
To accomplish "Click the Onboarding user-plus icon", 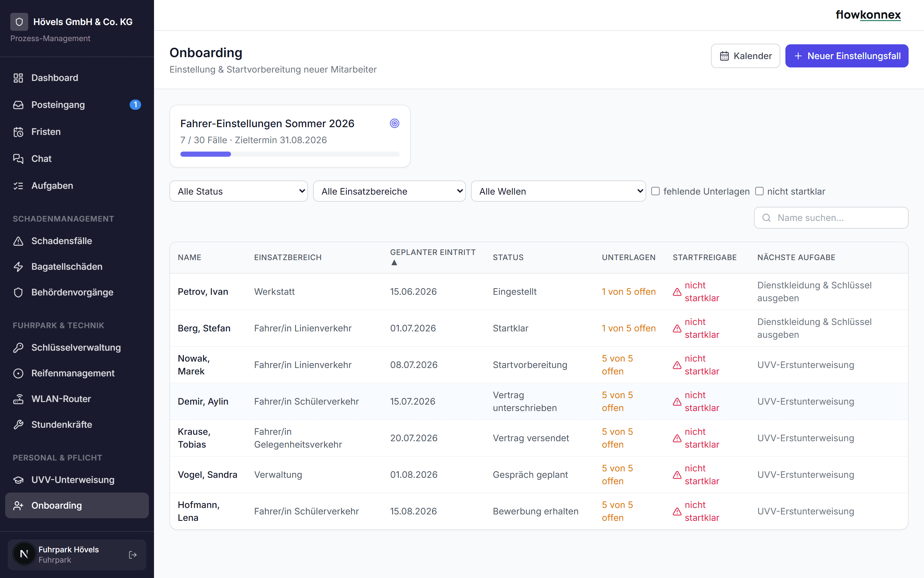I will [x=18, y=506].
